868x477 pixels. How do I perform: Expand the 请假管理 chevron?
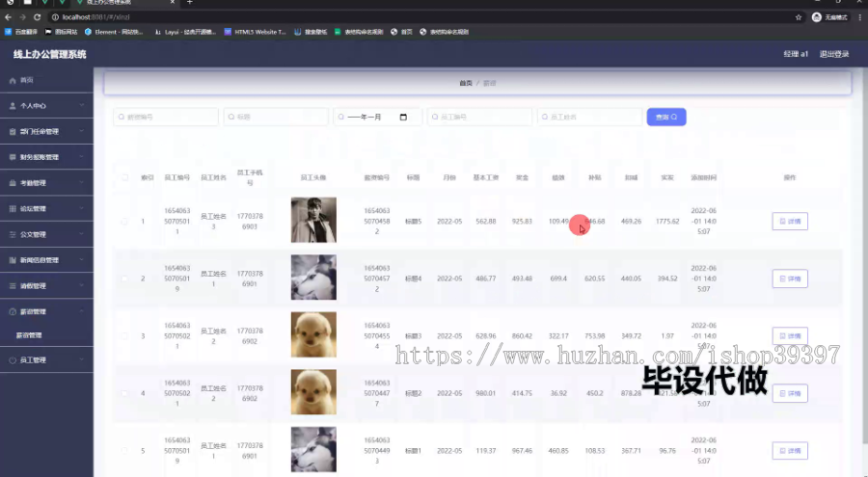pos(81,285)
